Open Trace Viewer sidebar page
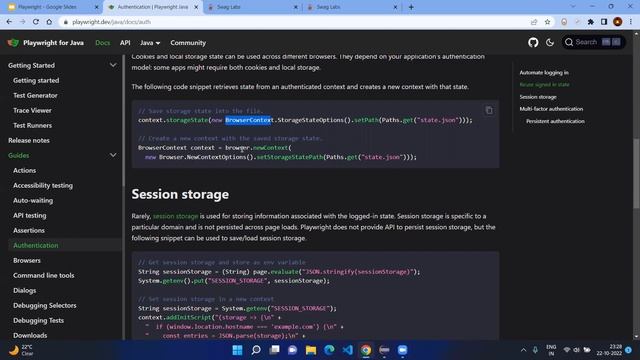 [32, 110]
